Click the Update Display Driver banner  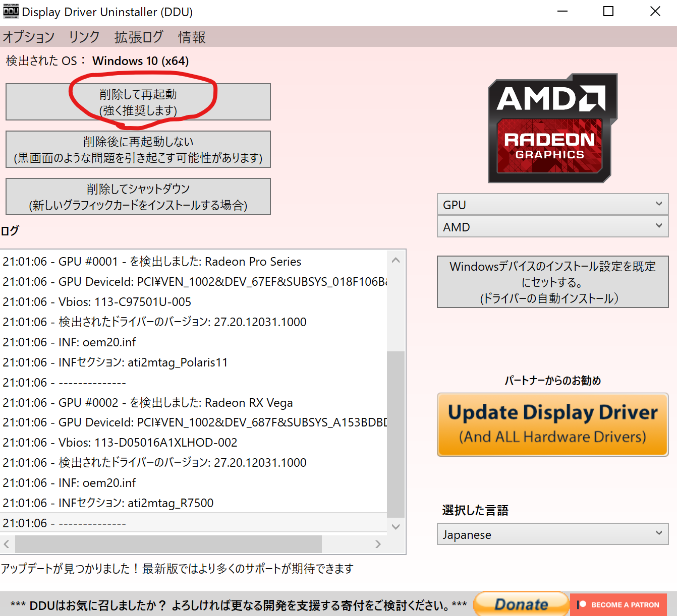(552, 424)
